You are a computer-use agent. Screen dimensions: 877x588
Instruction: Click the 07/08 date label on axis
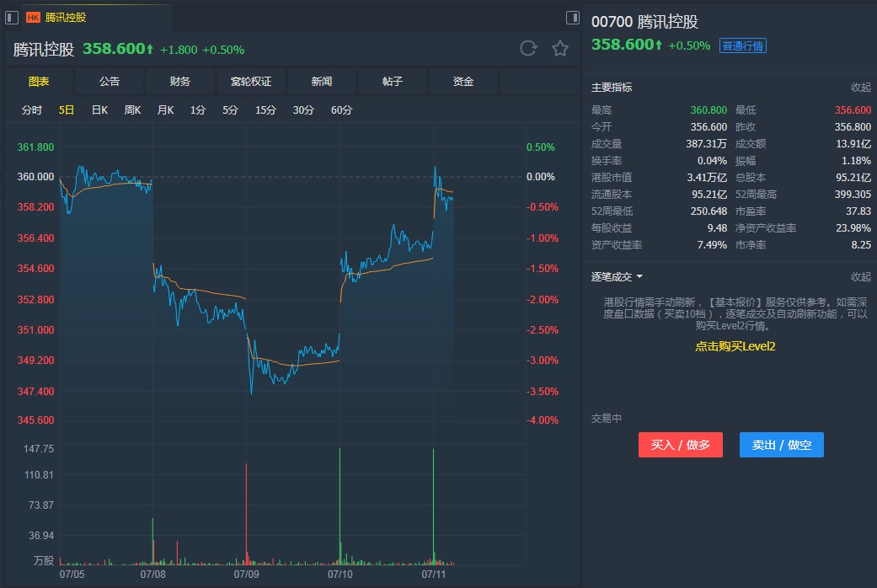pyautogui.click(x=152, y=574)
